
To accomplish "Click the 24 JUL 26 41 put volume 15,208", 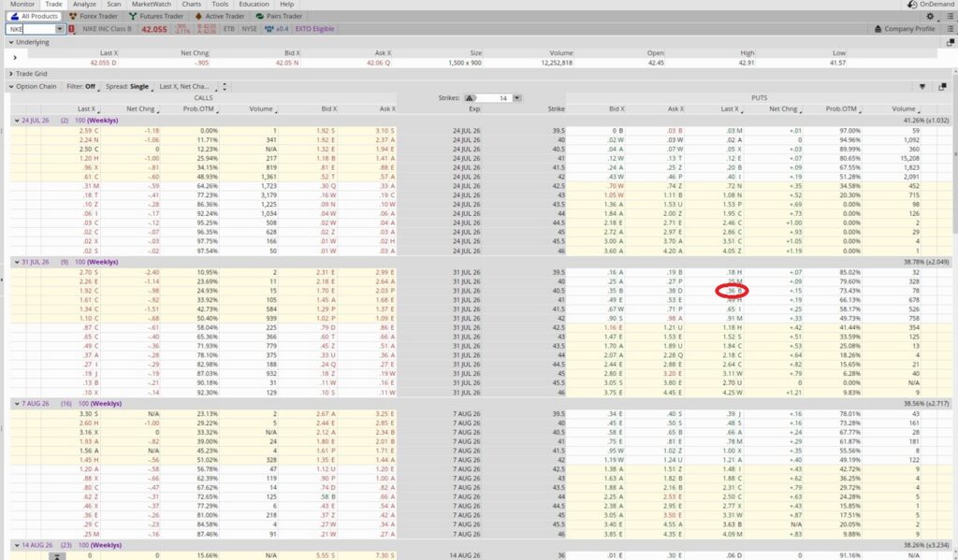I will coord(909,159).
